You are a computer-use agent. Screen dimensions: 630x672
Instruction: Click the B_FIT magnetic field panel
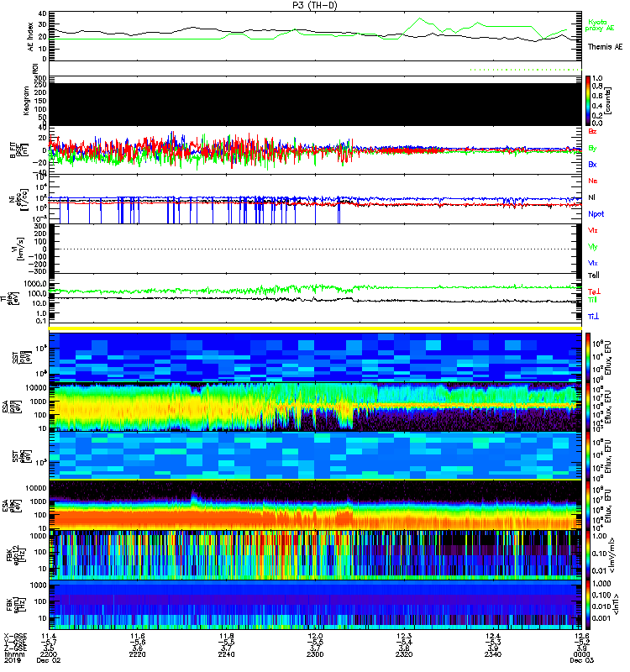[x=316, y=150]
